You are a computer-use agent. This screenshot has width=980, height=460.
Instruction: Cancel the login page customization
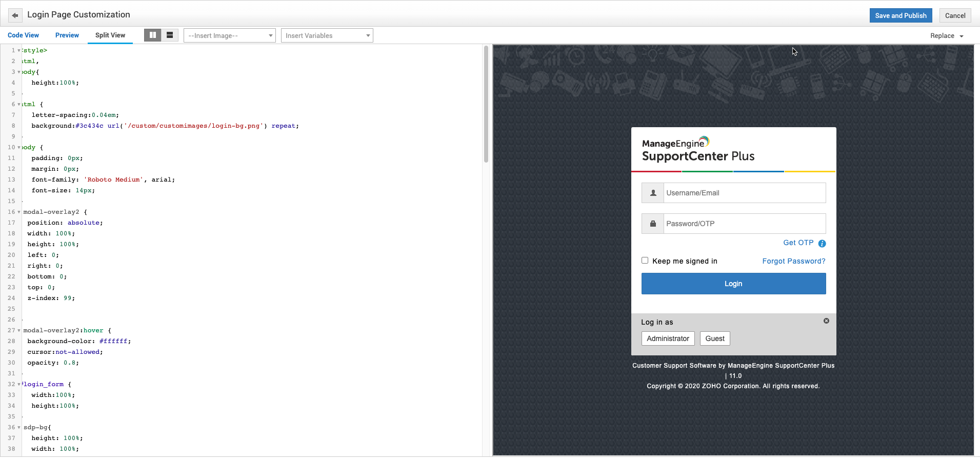[955, 15]
